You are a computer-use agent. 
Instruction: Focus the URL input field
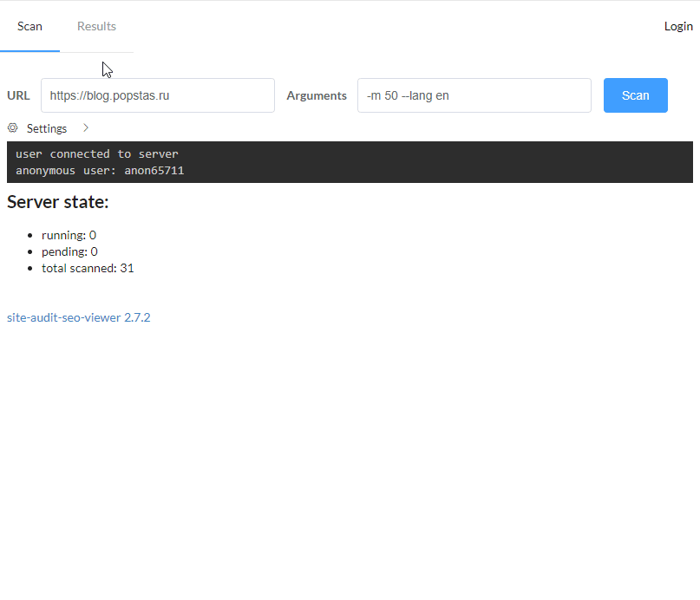point(157,95)
